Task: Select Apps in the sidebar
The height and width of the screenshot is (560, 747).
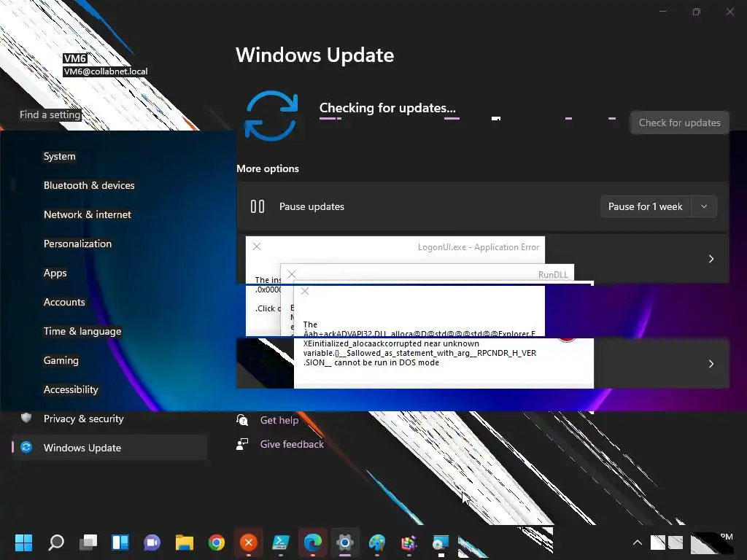Action: tap(55, 273)
